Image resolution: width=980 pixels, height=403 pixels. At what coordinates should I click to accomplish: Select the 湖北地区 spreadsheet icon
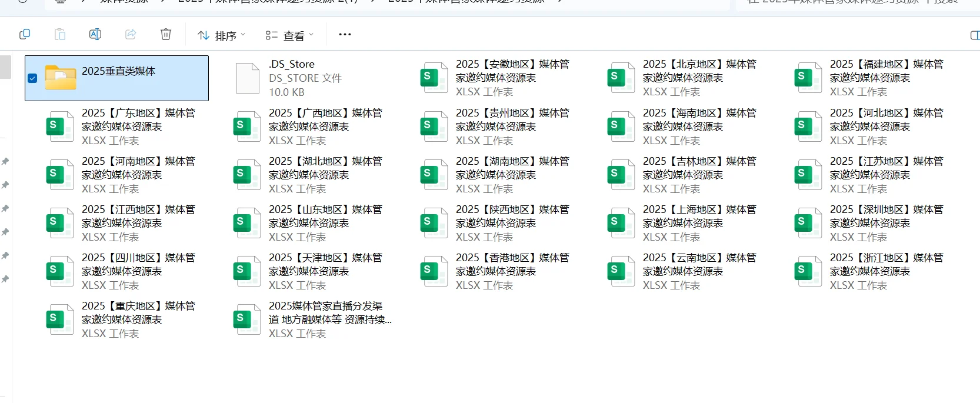247,175
